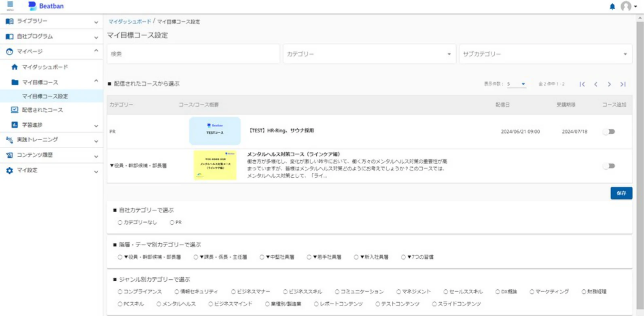Go to previous page of course list
This screenshot has width=644, height=316.
point(596,84)
